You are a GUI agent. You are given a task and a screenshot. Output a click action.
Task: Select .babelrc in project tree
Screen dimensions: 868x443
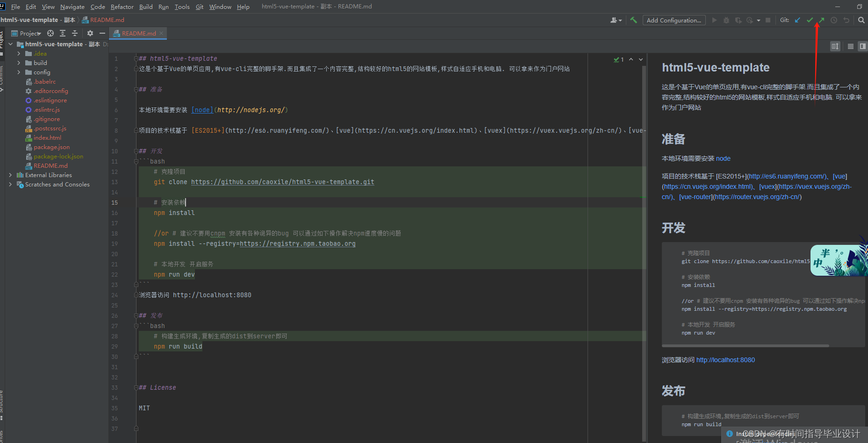(x=44, y=81)
